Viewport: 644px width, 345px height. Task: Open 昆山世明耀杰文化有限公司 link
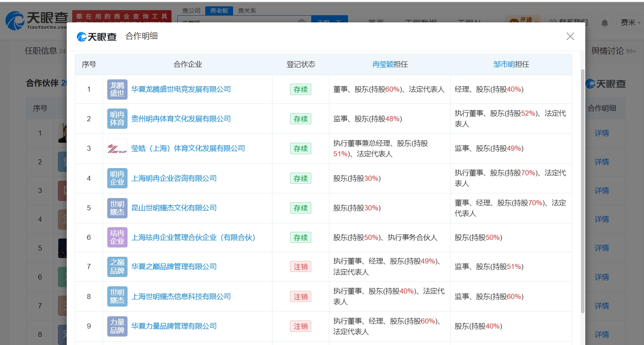click(174, 208)
